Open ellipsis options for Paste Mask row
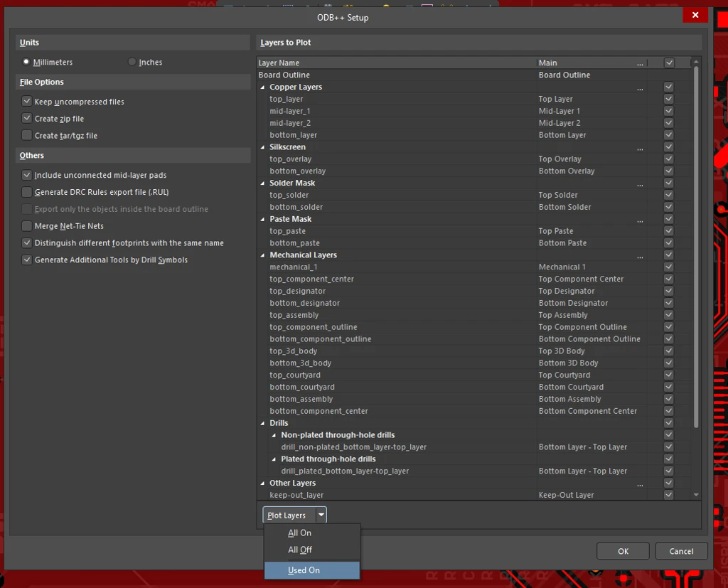 coord(641,220)
